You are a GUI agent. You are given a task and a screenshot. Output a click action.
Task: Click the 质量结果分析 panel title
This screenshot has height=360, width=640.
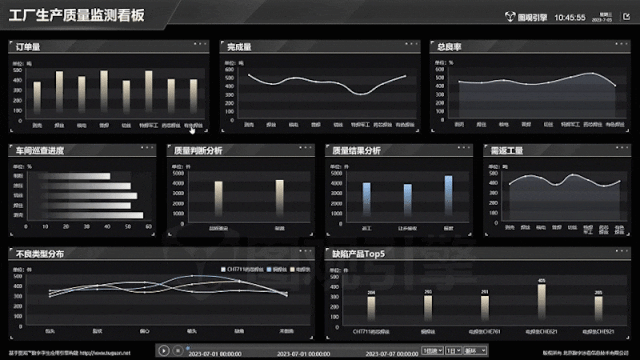(x=356, y=151)
